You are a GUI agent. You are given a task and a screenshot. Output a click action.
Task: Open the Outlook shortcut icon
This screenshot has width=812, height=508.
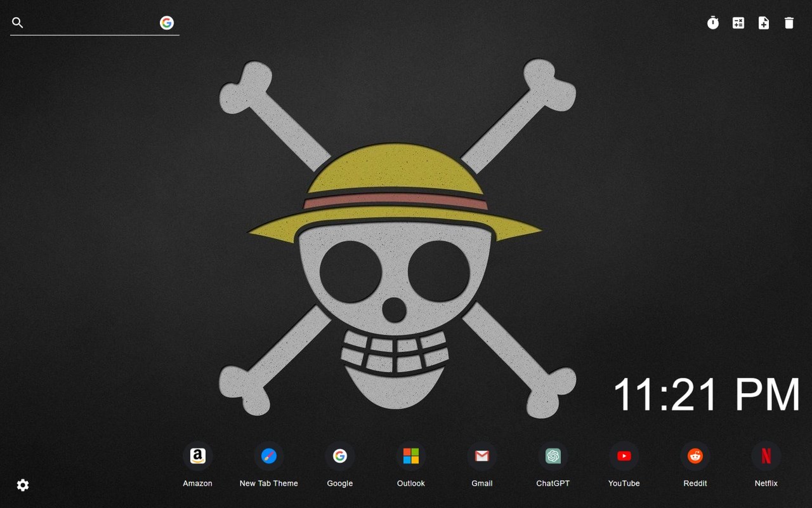tap(411, 456)
